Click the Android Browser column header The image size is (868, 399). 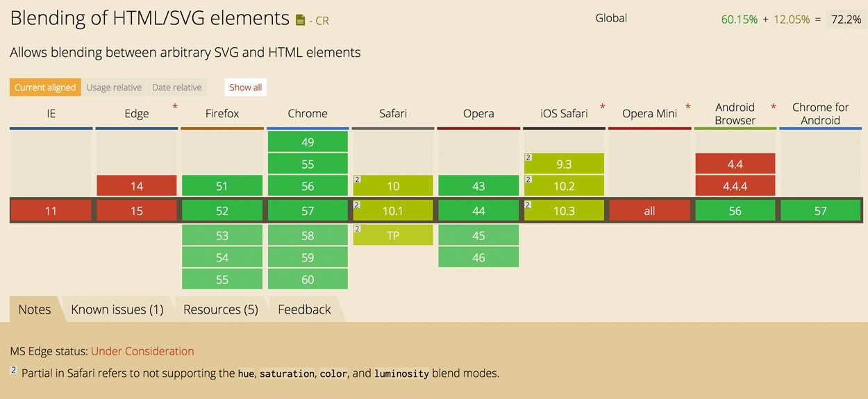pyautogui.click(x=735, y=114)
